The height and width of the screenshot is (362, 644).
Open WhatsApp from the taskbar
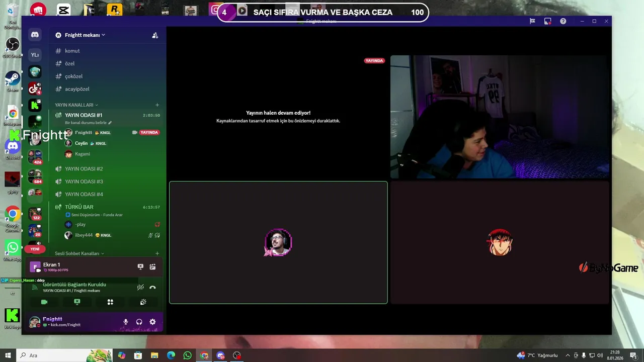tap(188, 355)
